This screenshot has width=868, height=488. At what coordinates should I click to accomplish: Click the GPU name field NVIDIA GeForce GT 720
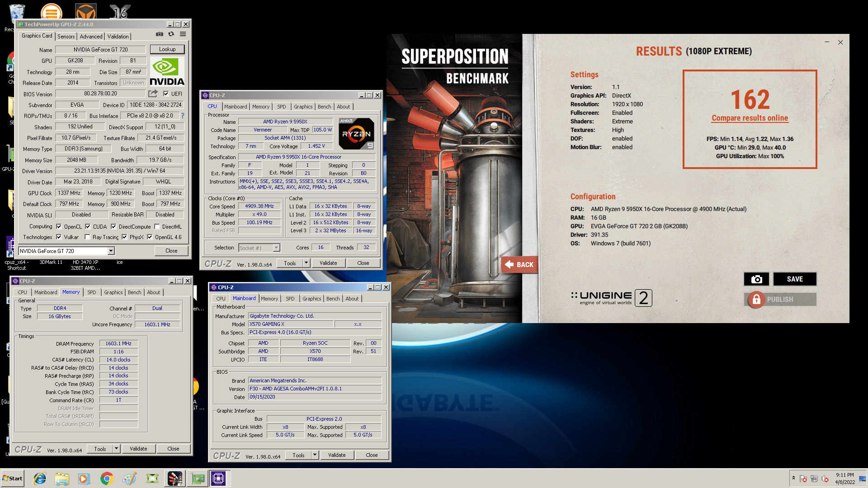point(101,50)
